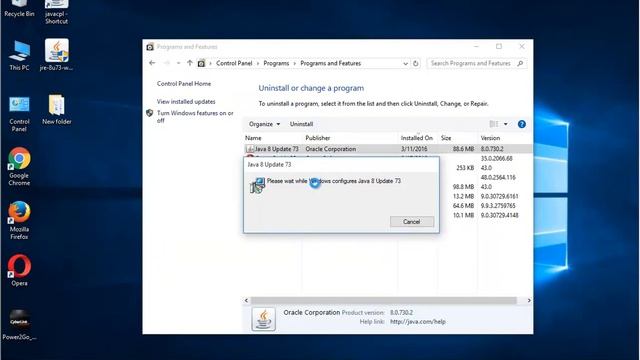Open View installed updates link

186,102
